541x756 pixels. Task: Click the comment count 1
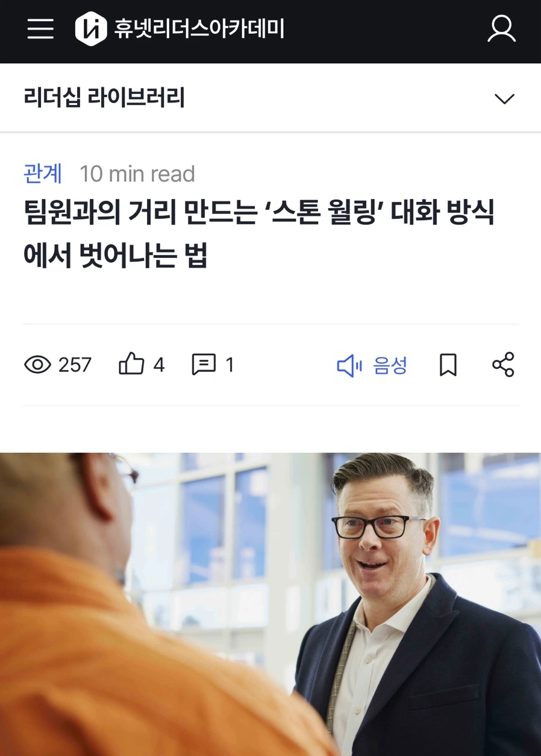[230, 365]
